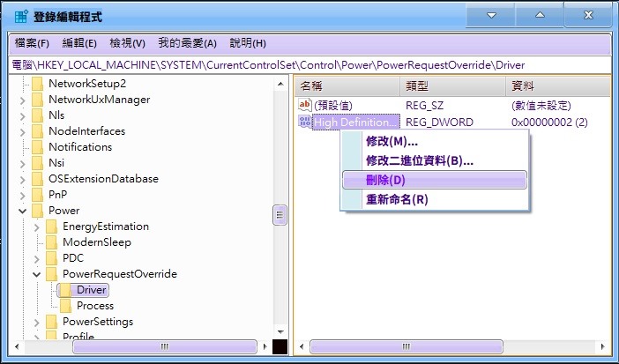Expand the PowerSettings key
Screen dimensions: 619x364
point(37,323)
